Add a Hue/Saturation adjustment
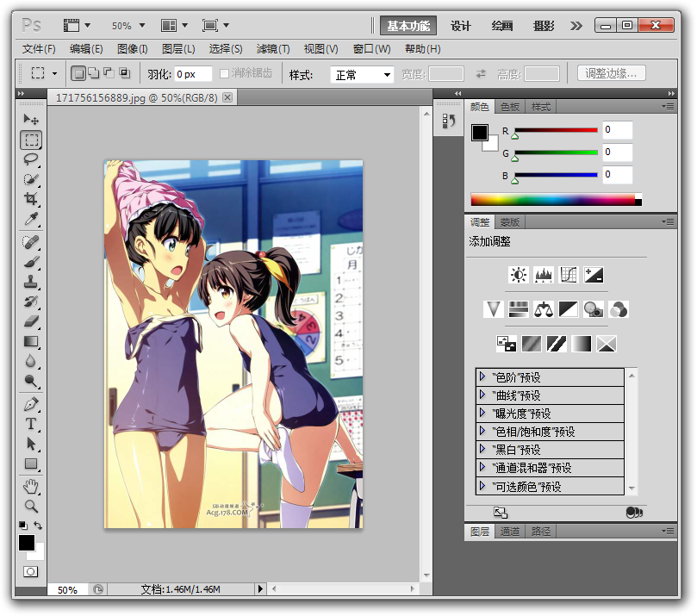 coord(519,309)
